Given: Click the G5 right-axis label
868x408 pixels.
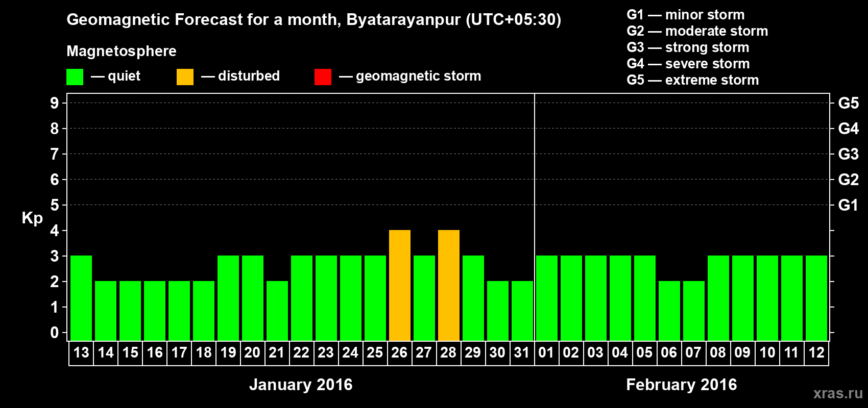Looking at the screenshot, I should pos(849,103).
